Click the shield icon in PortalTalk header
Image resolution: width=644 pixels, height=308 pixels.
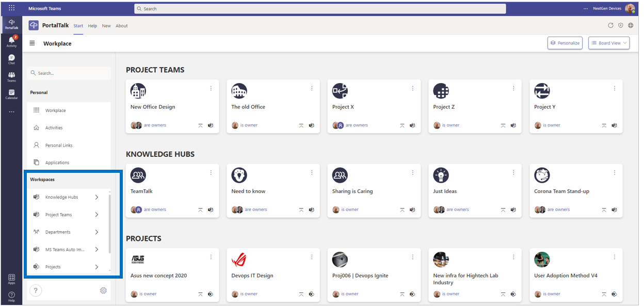coord(621,25)
